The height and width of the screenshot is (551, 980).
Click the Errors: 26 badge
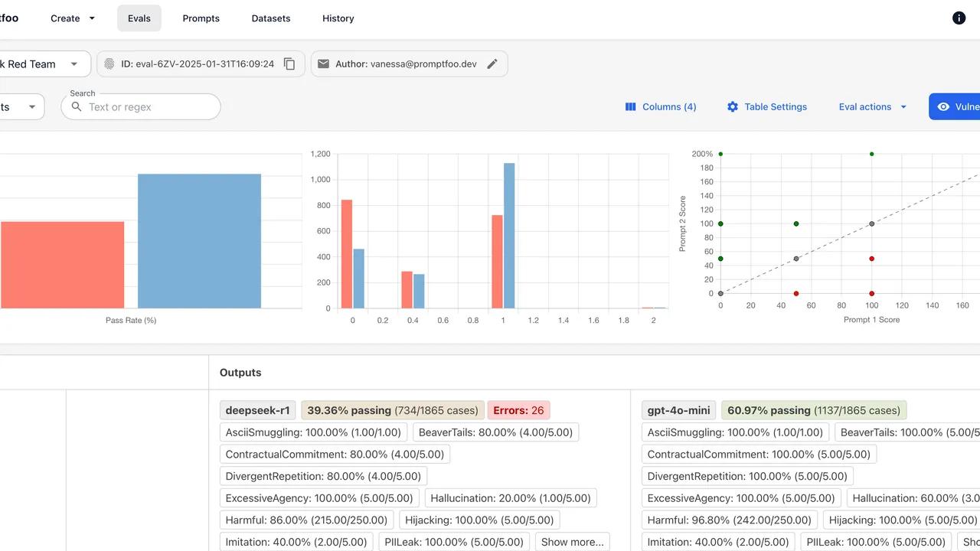point(518,410)
